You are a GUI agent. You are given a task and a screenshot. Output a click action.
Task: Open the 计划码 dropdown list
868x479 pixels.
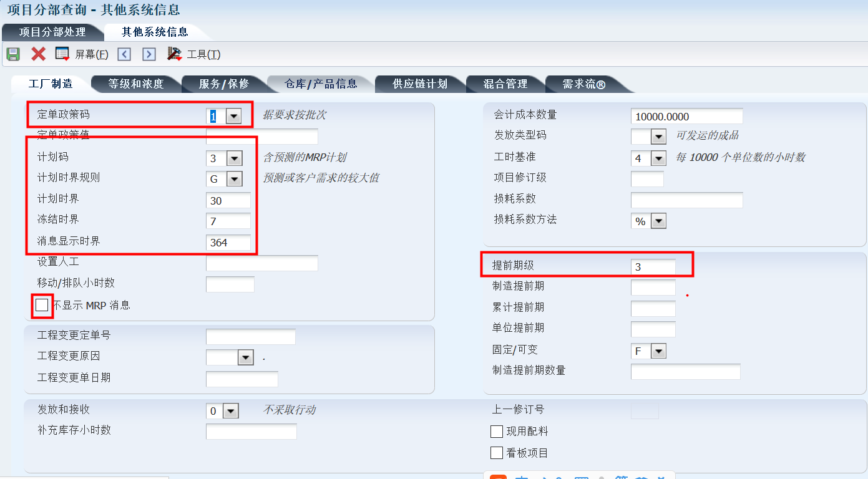coord(234,158)
